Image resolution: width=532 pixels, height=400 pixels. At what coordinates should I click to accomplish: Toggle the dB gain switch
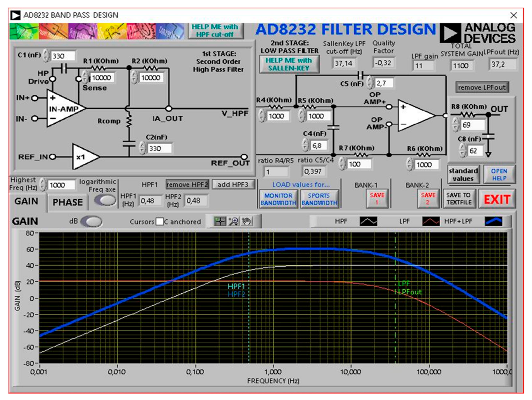click(92, 221)
